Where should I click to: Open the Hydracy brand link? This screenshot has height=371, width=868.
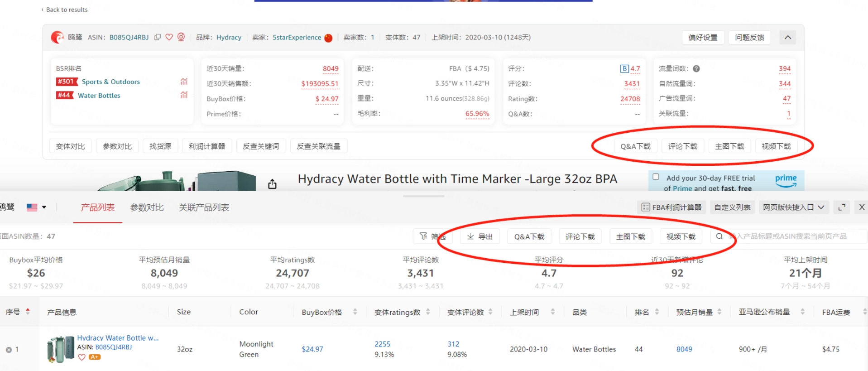point(229,37)
